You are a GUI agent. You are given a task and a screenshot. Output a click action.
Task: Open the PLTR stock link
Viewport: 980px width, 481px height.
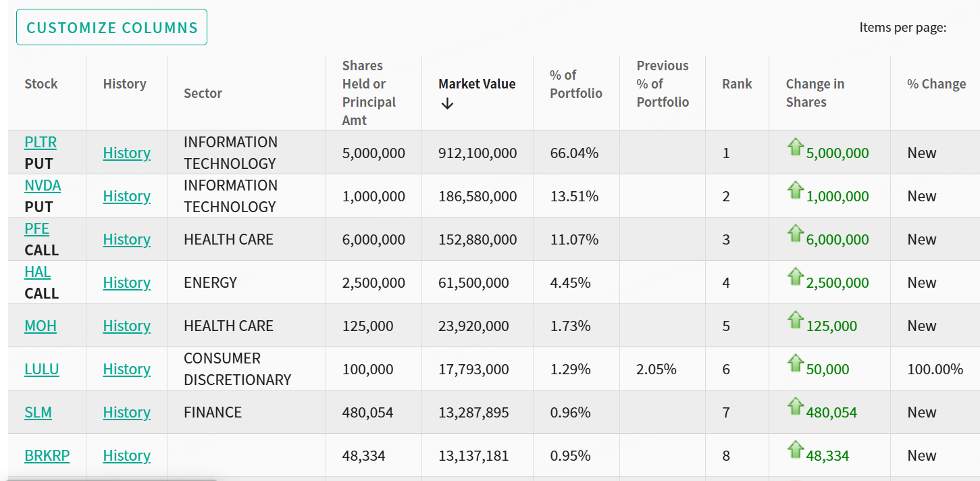tap(41, 142)
